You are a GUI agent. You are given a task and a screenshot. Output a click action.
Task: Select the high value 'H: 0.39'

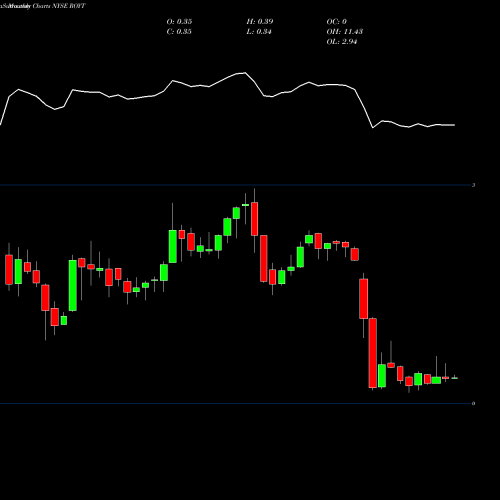[x=260, y=22]
